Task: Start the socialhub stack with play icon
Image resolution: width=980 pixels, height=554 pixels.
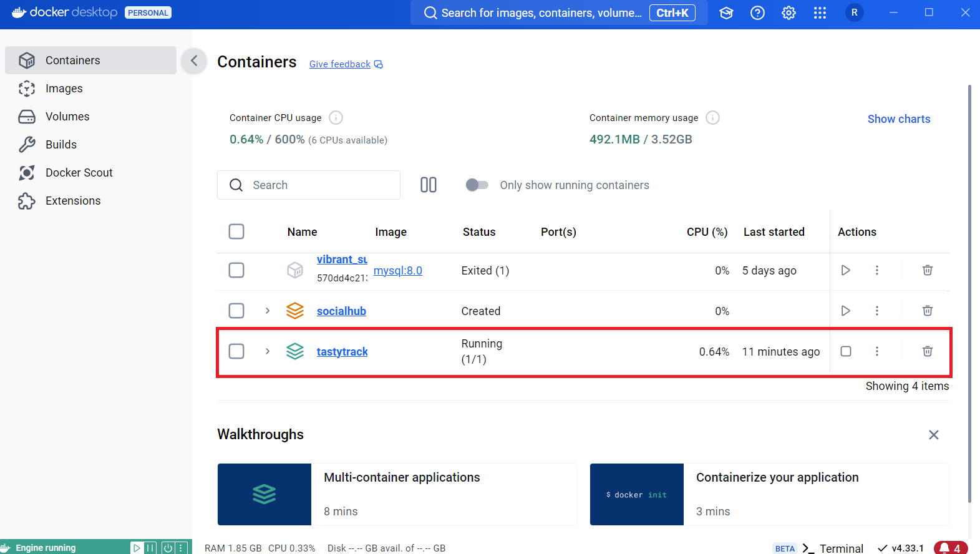Action: tap(846, 311)
